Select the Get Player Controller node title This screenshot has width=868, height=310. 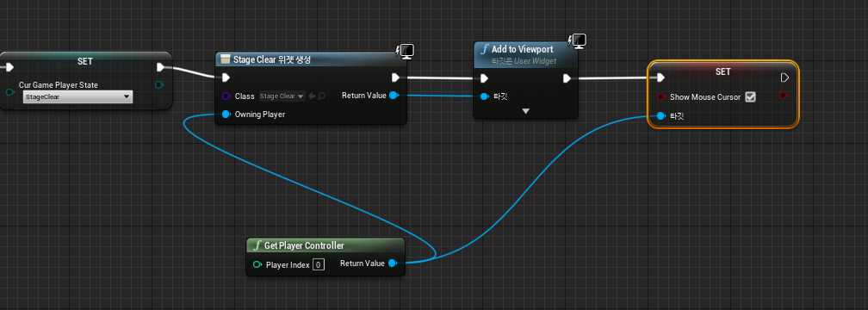tap(304, 245)
